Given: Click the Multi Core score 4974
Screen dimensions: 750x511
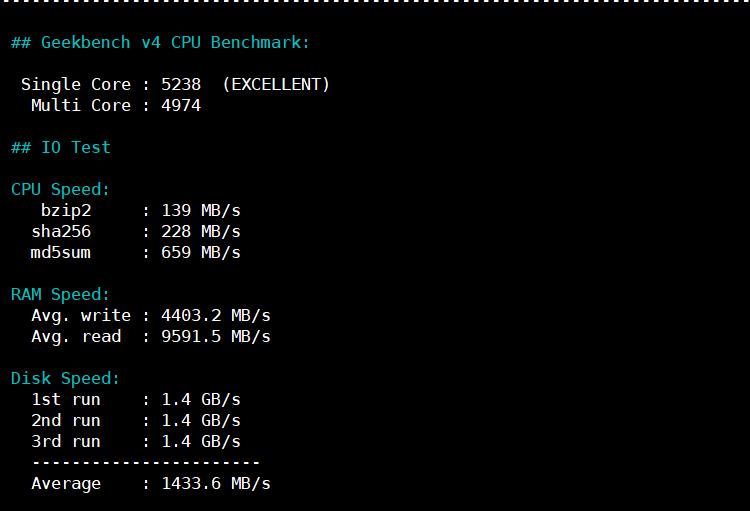Looking at the screenshot, I should tap(181, 105).
